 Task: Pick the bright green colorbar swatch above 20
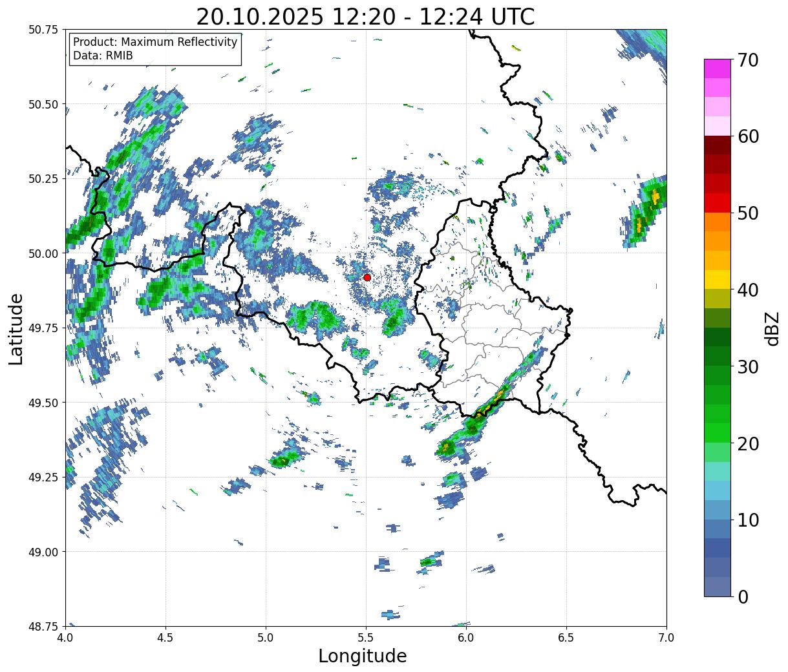coord(718,433)
